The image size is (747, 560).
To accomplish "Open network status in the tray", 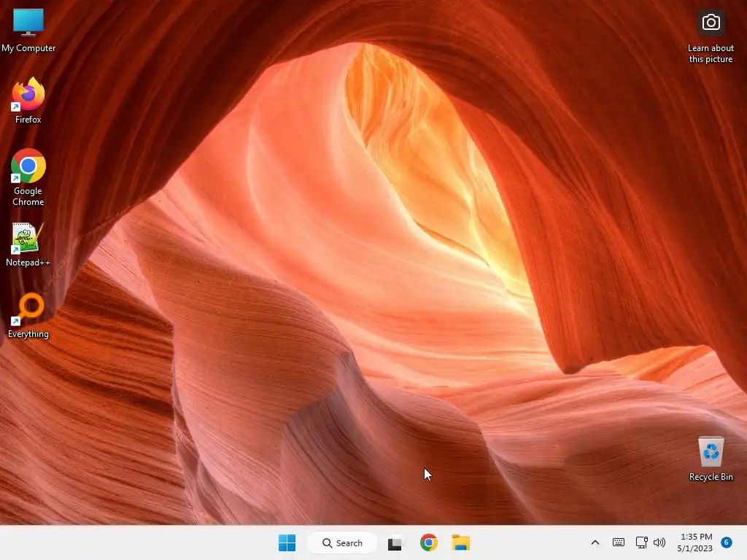I will [x=641, y=542].
